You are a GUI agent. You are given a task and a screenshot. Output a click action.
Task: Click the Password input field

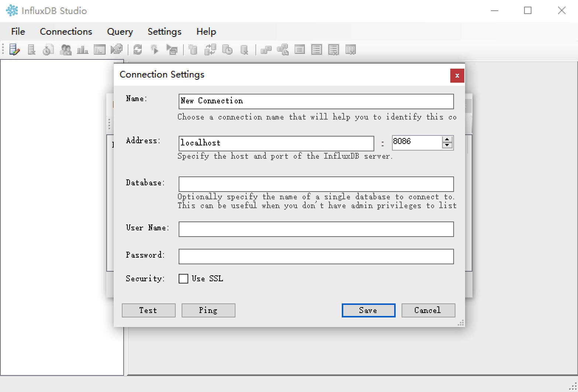click(x=316, y=257)
